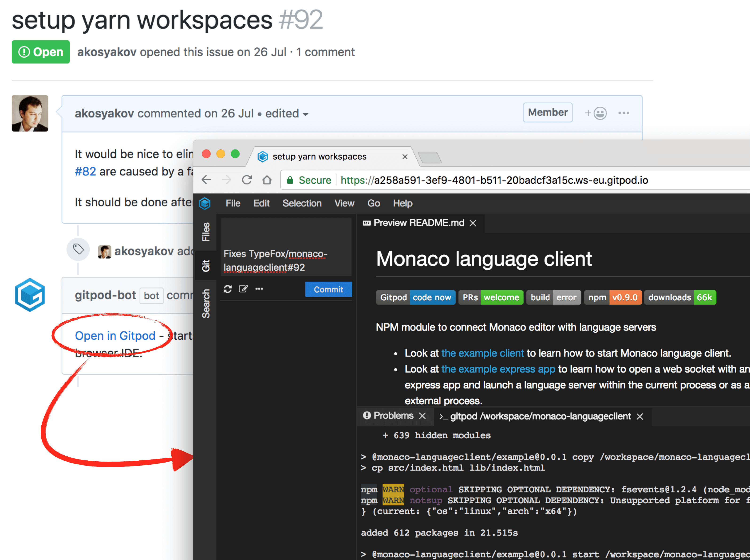The height and width of the screenshot is (560, 750).
Task: Click the browser home icon
Action: 267,180
